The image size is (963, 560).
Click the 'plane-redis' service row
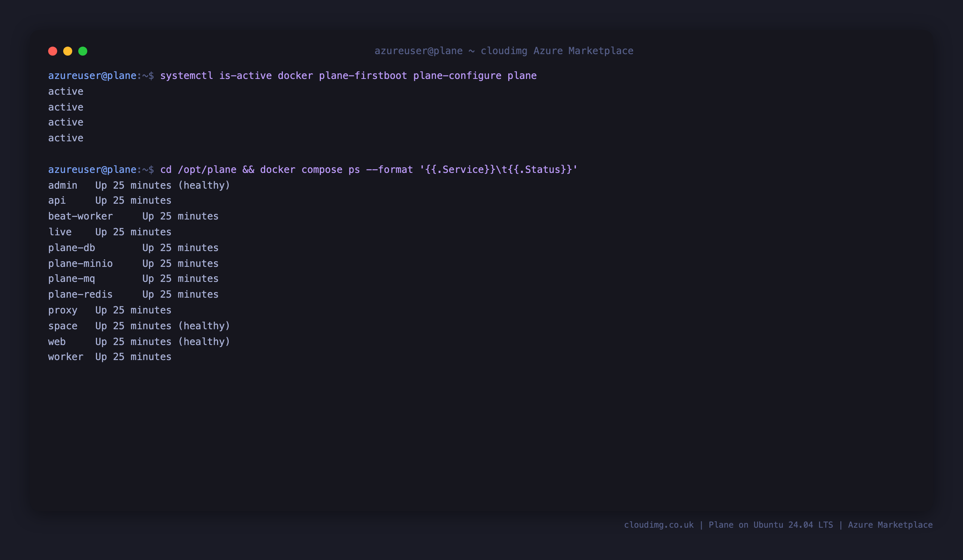click(x=134, y=294)
